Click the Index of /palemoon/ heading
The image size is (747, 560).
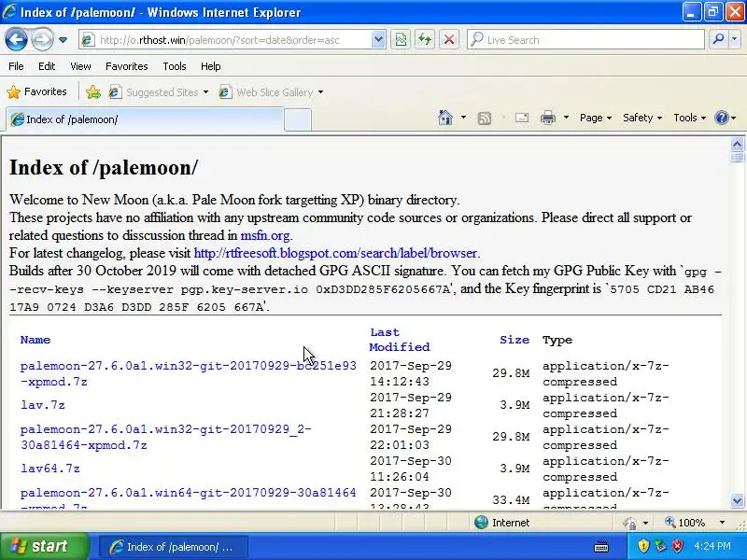coord(104,167)
